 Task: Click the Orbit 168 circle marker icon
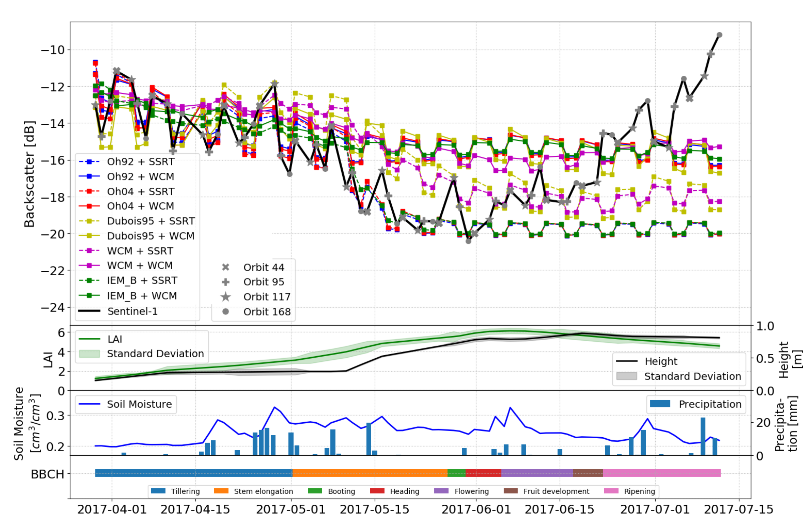(x=225, y=312)
